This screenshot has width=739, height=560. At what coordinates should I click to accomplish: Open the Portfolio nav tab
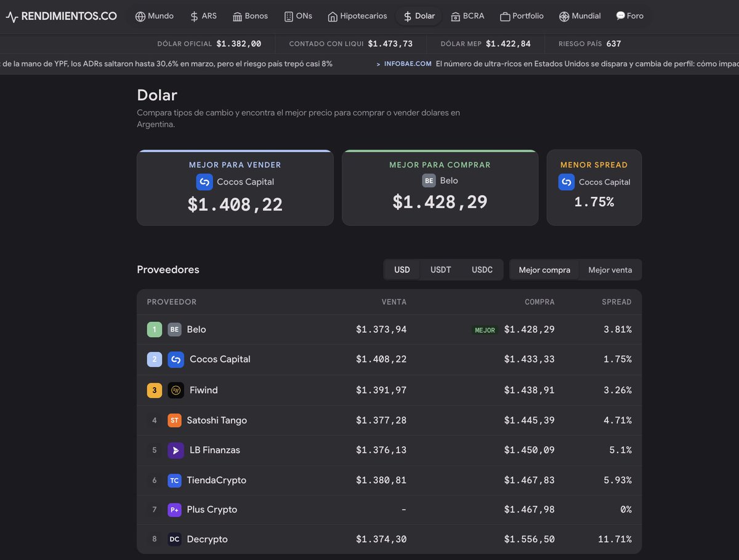pyautogui.click(x=522, y=17)
